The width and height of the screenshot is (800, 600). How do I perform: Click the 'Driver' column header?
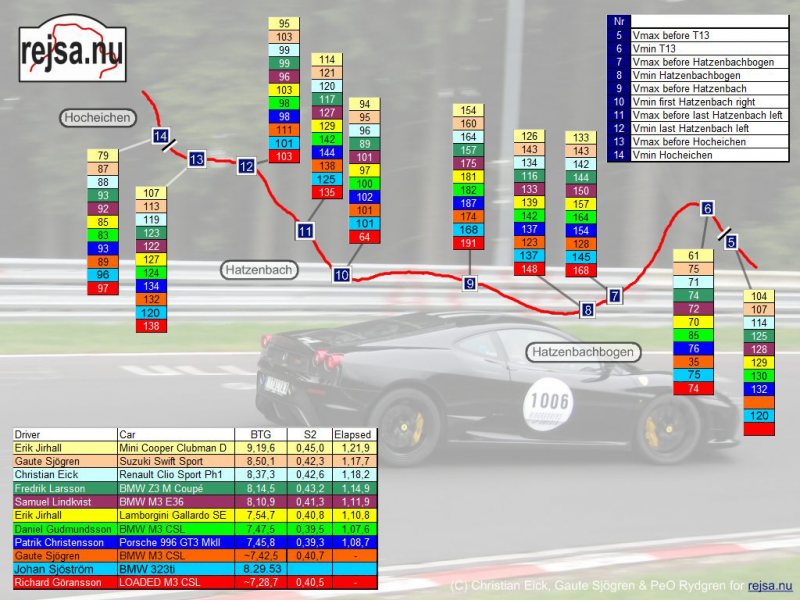click(x=65, y=435)
